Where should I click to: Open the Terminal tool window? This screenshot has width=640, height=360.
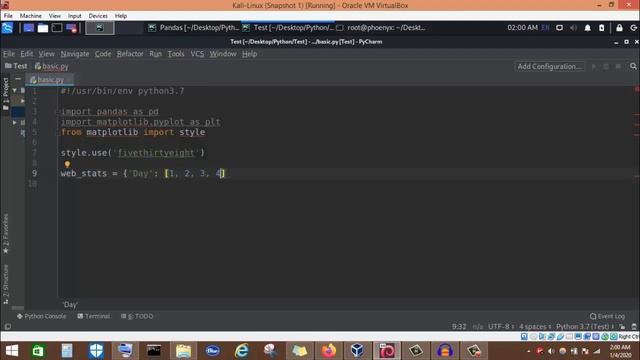[x=93, y=316]
